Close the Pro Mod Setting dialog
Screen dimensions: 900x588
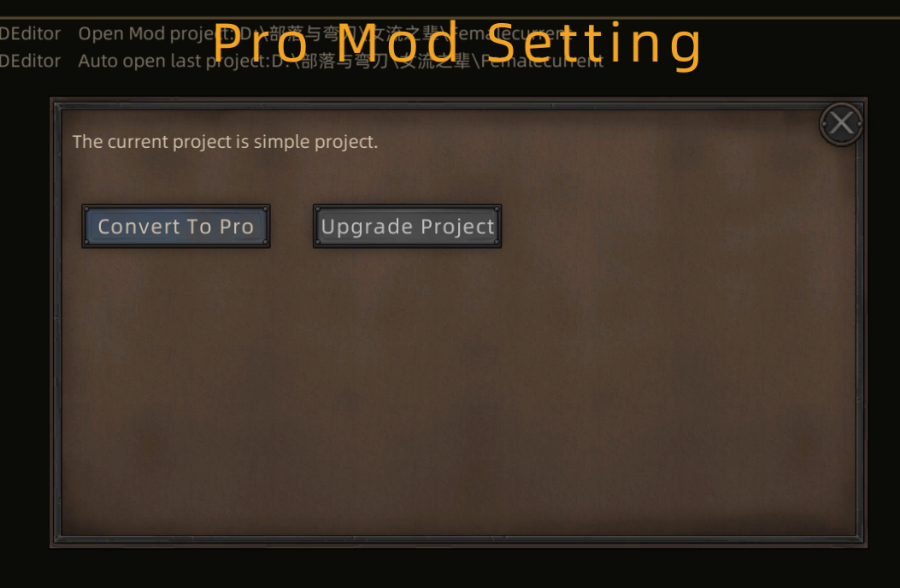[841, 123]
